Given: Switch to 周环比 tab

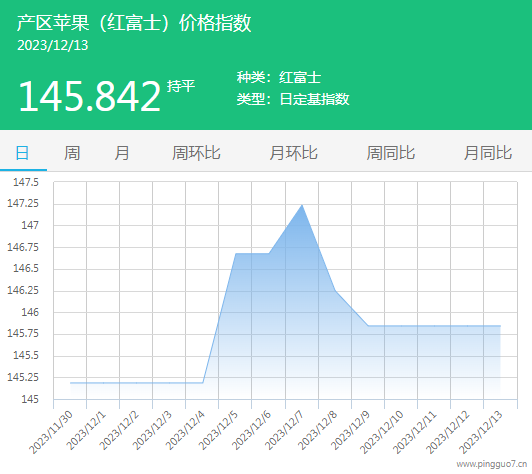Looking at the screenshot, I should pyautogui.click(x=196, y=153).
